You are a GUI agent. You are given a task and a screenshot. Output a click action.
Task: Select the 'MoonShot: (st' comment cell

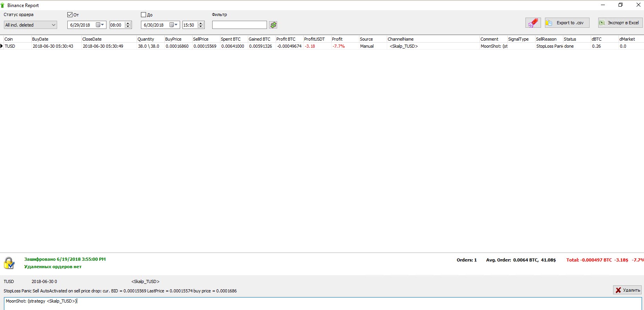tap(493, 46)
